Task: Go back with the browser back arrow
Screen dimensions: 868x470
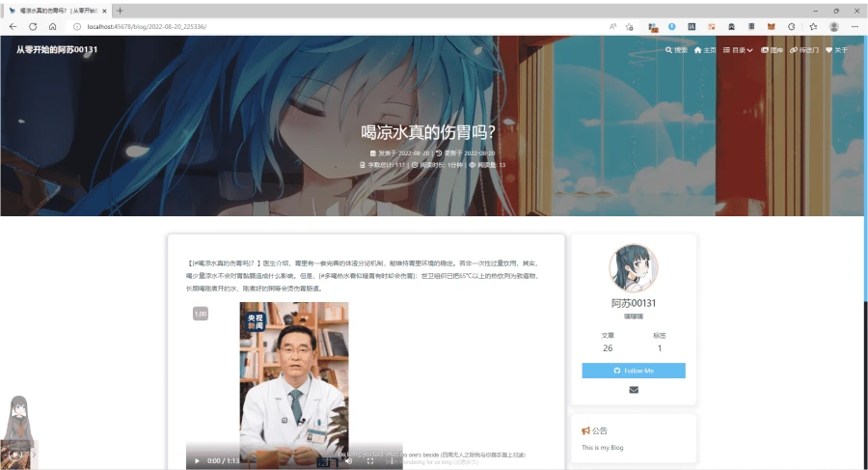Action: coord(13,27)
